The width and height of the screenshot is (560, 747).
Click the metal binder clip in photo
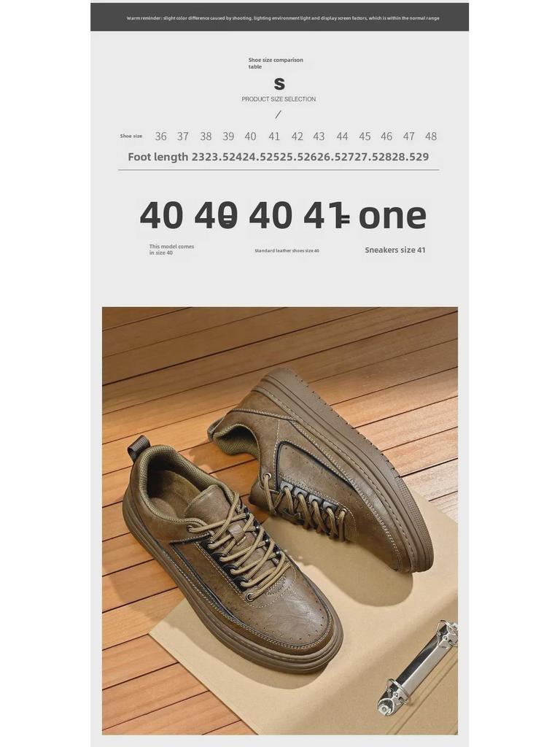tap(418, 667)
